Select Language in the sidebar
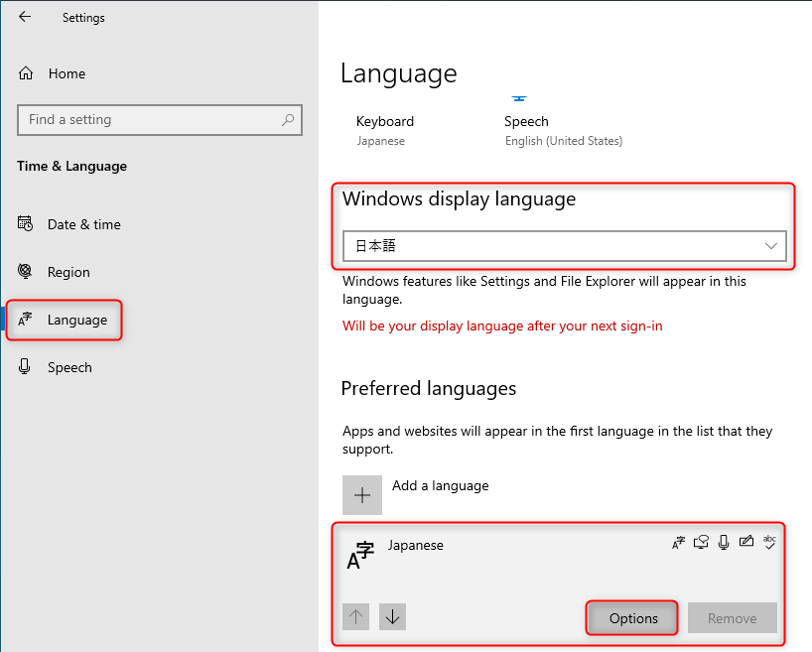This screenshot has width=812, height=652. (x=76, y=320)
